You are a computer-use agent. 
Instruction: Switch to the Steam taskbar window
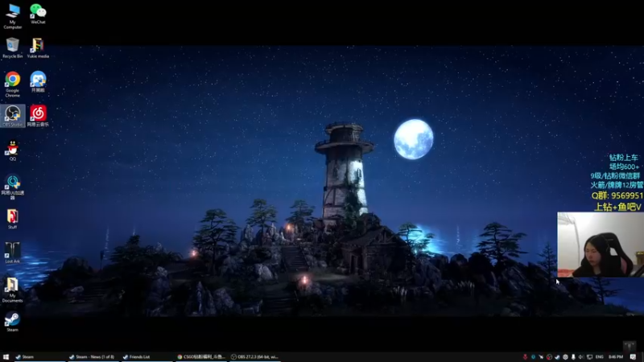[39, 357]
